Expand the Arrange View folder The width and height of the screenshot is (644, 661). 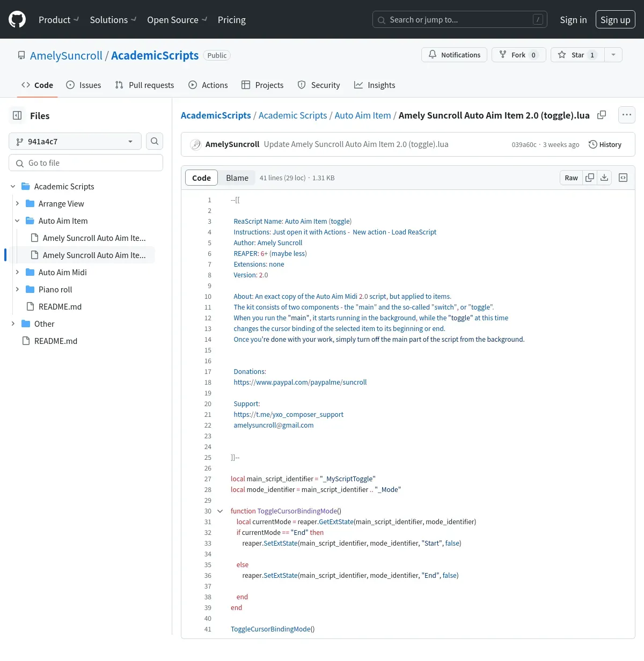17,203
